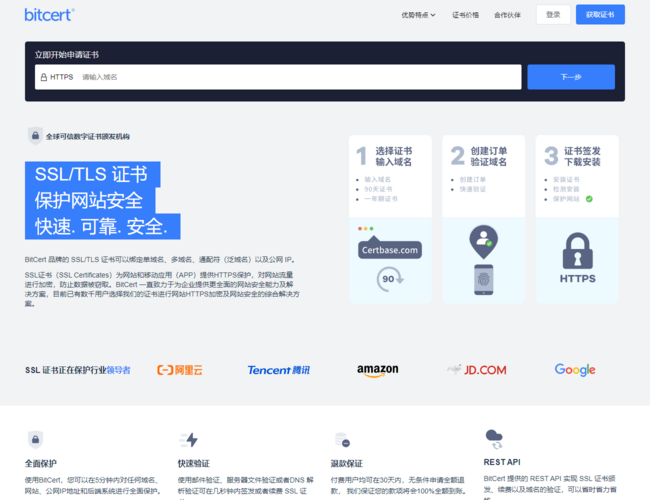This screenshot has height=500, width=650.
Task: Click the 退款保证 heading
Action: point(347,464)
